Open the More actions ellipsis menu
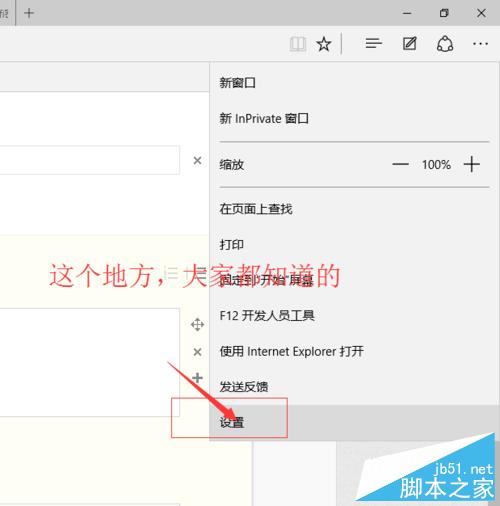500x506 pixels. (480, 44)
